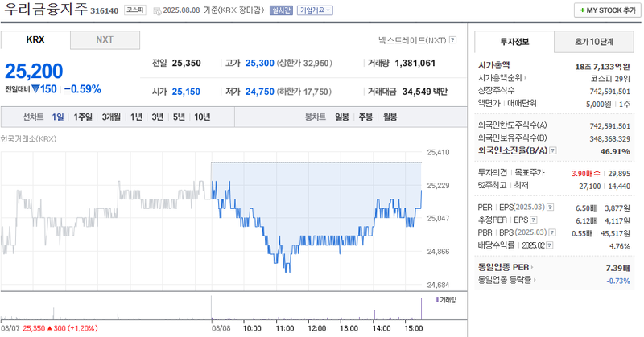Image resolution: width=644 pixels, height=337 pixels.
Task: Select the KRX tab
Action: point(35,40)
